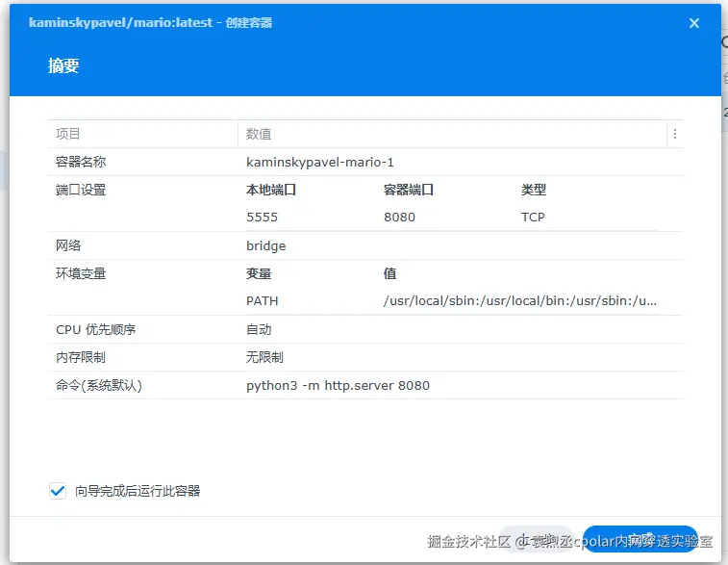Screen dimensions: 728x565
Task: Click the 环境变量 row label
Action: [81, 273]
